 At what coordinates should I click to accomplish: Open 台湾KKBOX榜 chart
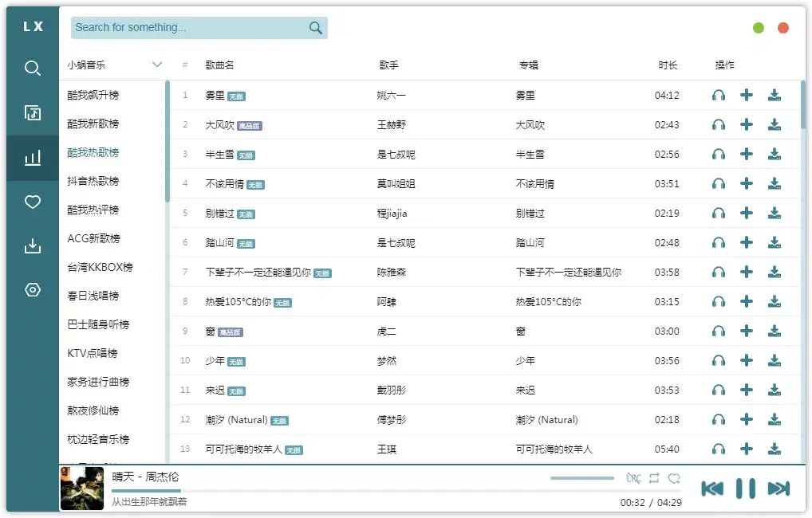click(100, 267)
